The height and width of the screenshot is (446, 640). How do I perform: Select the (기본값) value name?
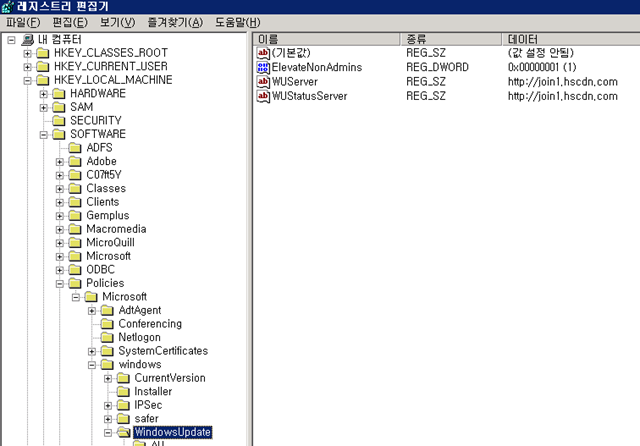tap(291, 53)
